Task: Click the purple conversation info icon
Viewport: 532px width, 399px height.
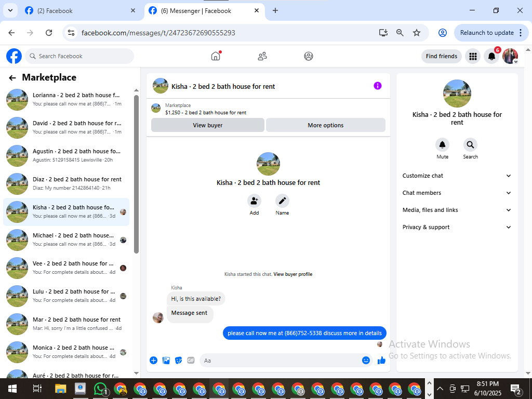Action: click(378, 86)
